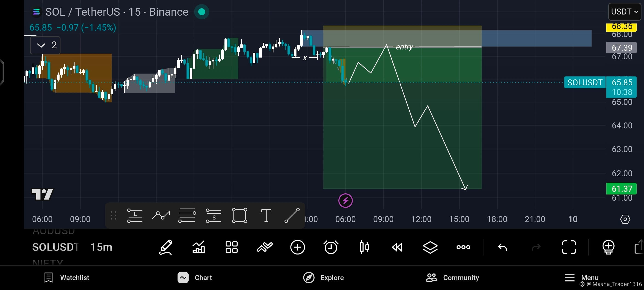Change the 15m timeframe interval
Screen dimensions: 644x290
click(101, 247)
